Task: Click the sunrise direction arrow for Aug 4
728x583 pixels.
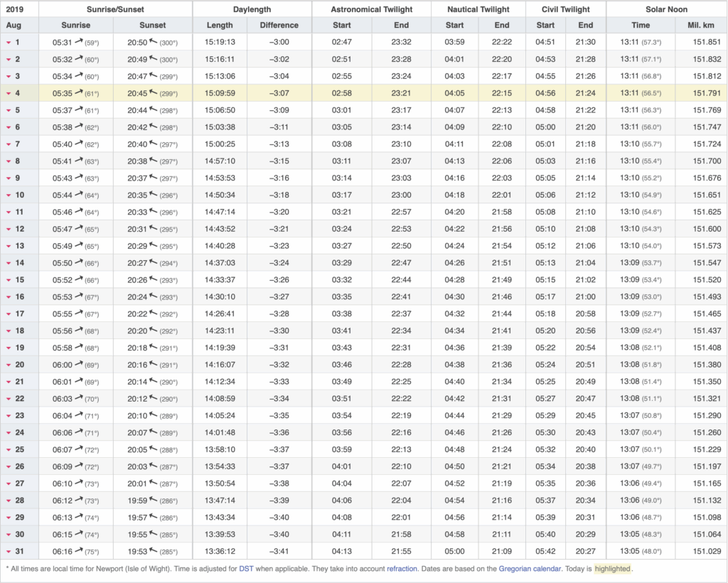Action: pyautogui.click(x=78, y=93)
